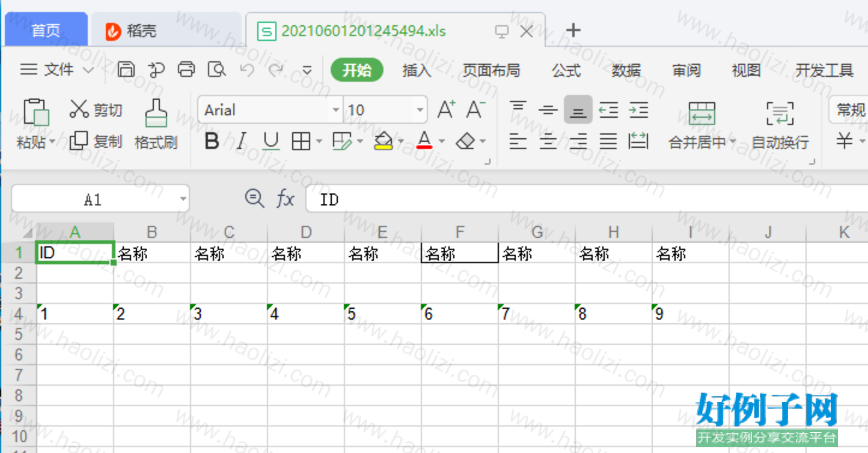
Task: Click the select-all corner triangle
Action: tap(27, 233)
